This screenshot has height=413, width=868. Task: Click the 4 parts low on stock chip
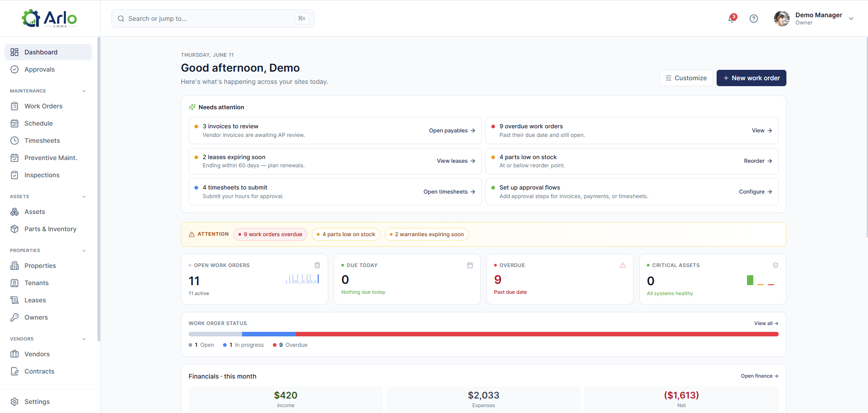point(346,234)
